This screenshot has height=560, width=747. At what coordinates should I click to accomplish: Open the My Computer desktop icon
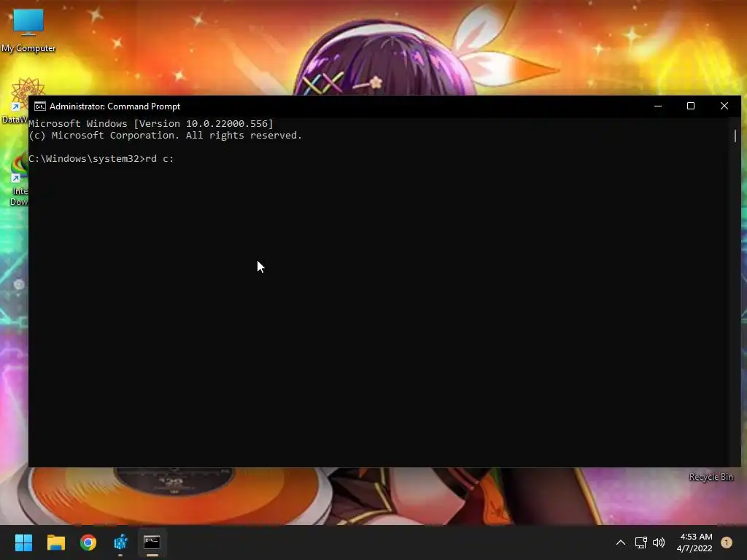[28, 29]
